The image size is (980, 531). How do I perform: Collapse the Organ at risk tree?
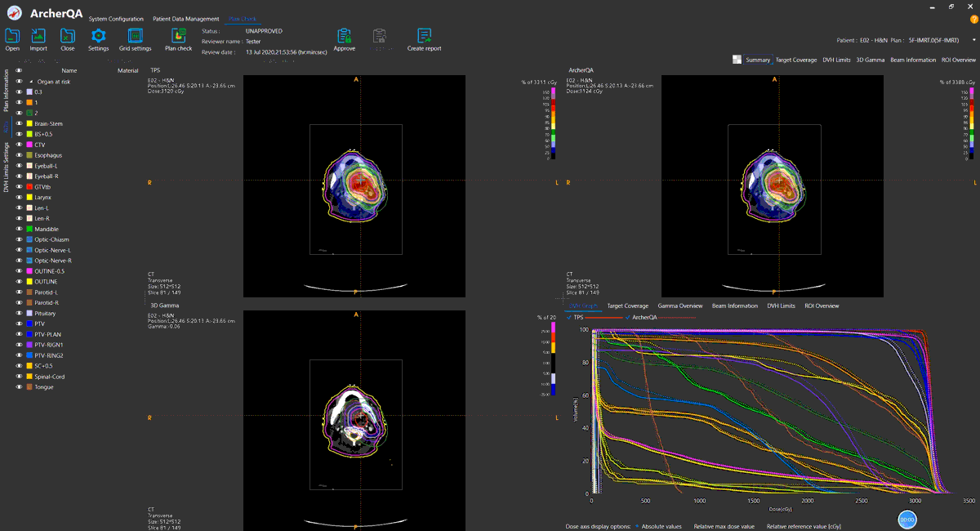tap(31, 82)
